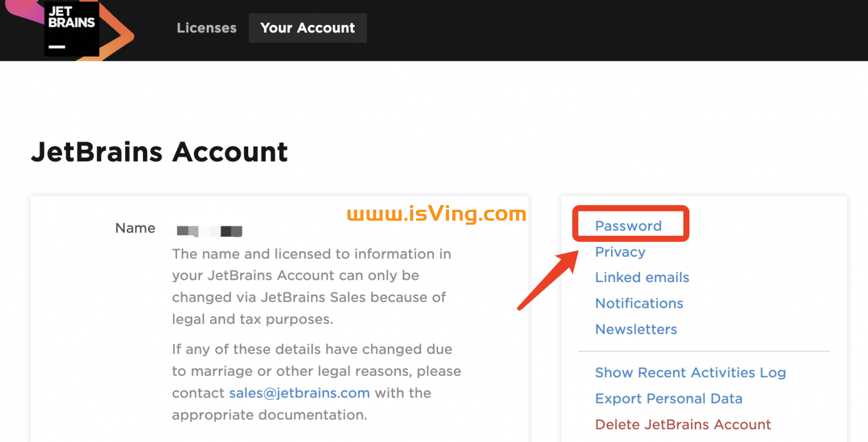This screenshot has width=868, height=442.
Task: Click the JetBrains logo
Action: [72, 29]
